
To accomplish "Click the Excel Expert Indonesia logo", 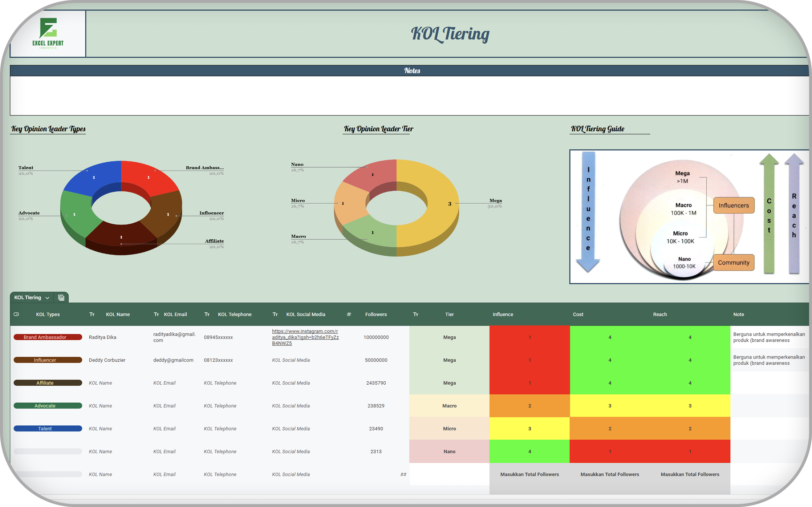I will [48, 33].
